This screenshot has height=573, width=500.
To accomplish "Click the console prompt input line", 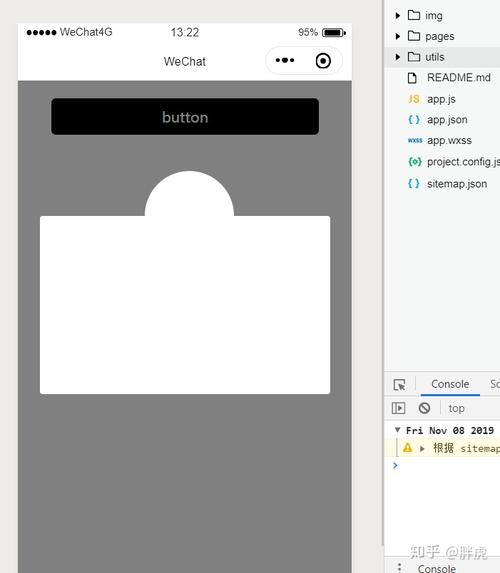I will click(446, 465).
